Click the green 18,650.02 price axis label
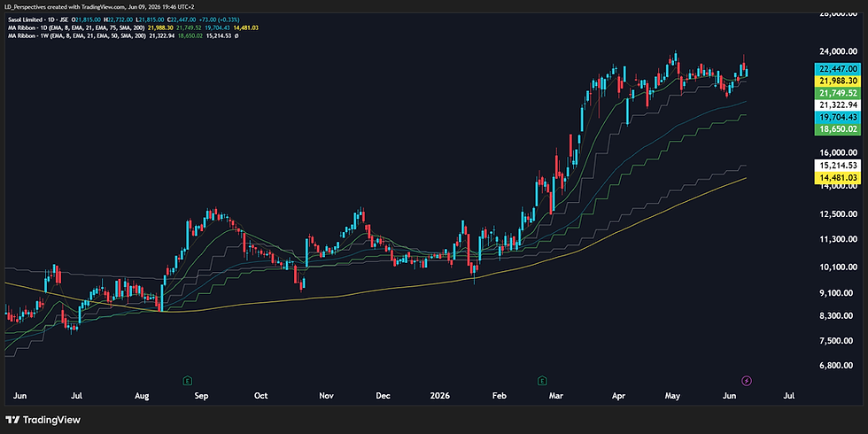 838,128
